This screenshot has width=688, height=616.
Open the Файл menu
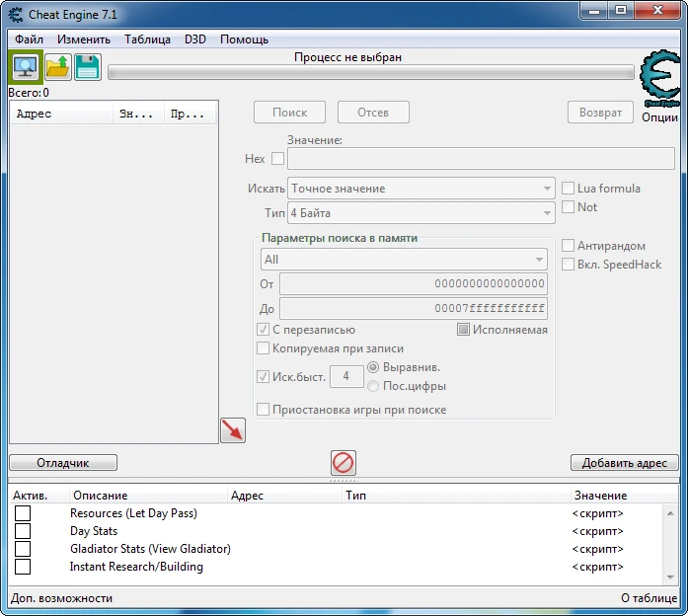point(29,39)
